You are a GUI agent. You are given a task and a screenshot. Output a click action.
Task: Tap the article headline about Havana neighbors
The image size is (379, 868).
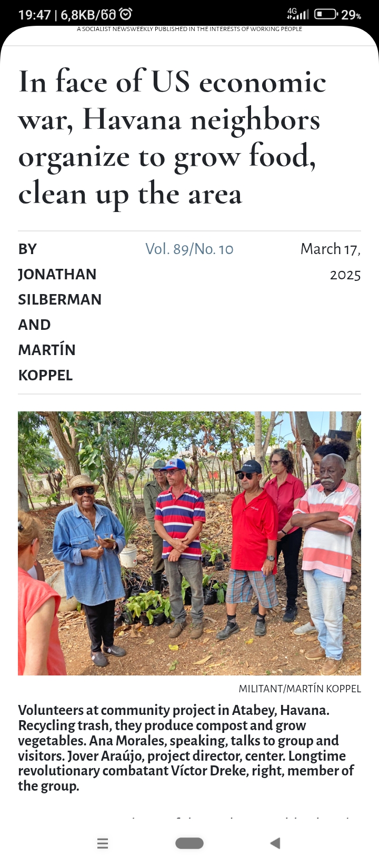point(172,138)
